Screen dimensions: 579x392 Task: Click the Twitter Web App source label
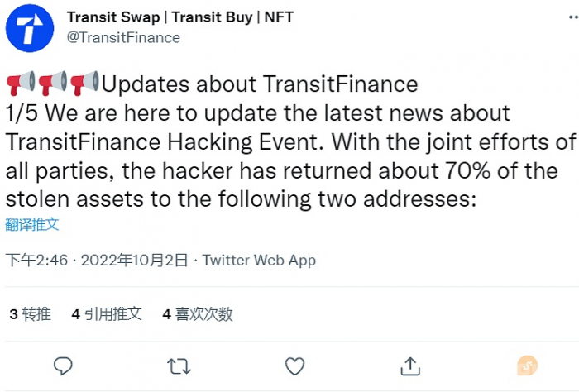259,260
